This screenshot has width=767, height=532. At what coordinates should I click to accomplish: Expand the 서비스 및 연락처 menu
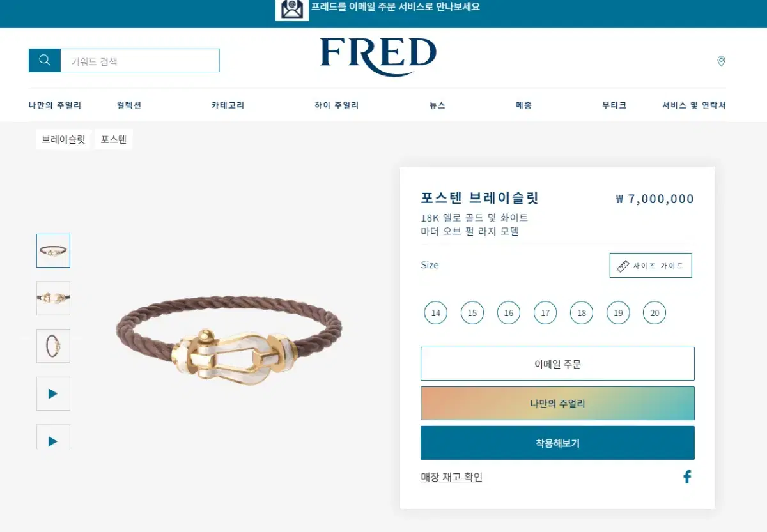694,105
